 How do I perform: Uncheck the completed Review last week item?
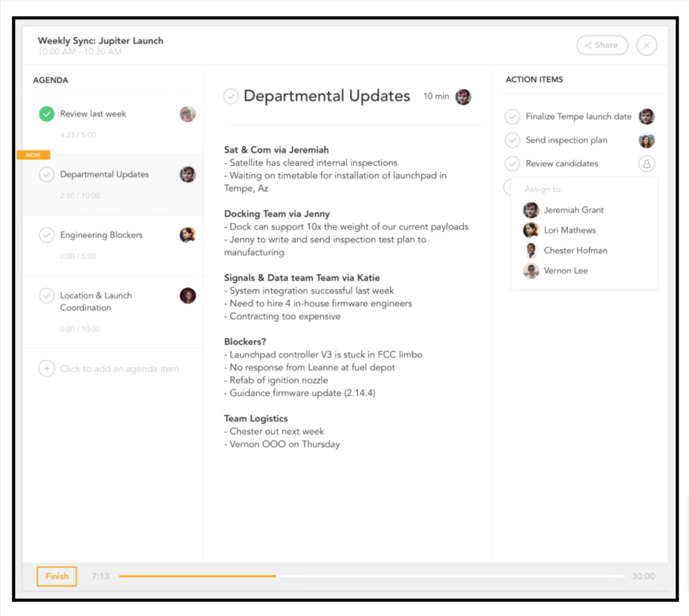pos(47,114)
